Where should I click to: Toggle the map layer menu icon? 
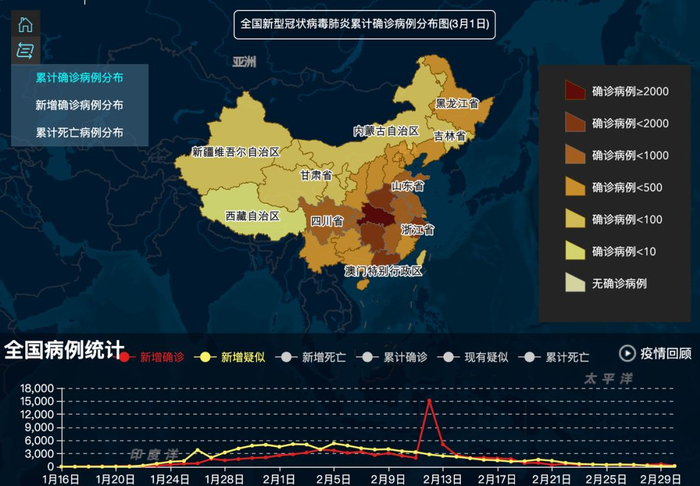tap(25, 50)
